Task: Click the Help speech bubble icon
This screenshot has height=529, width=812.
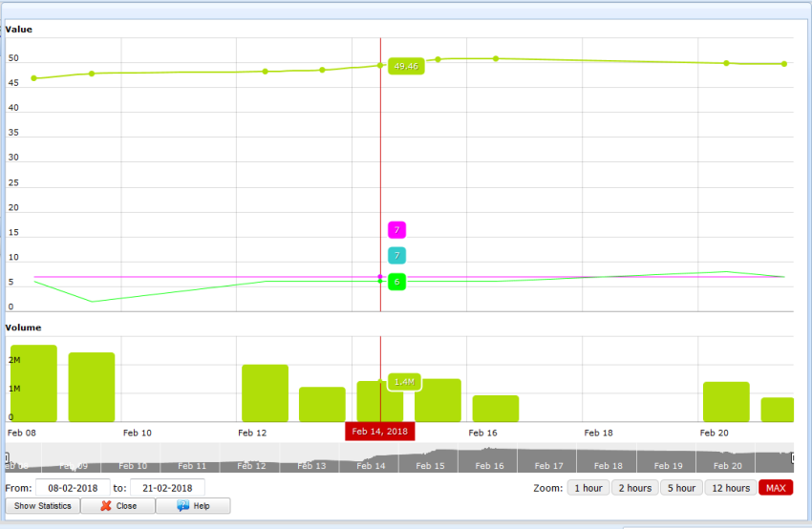Action: pyautogui.click(x=182, y=506)
